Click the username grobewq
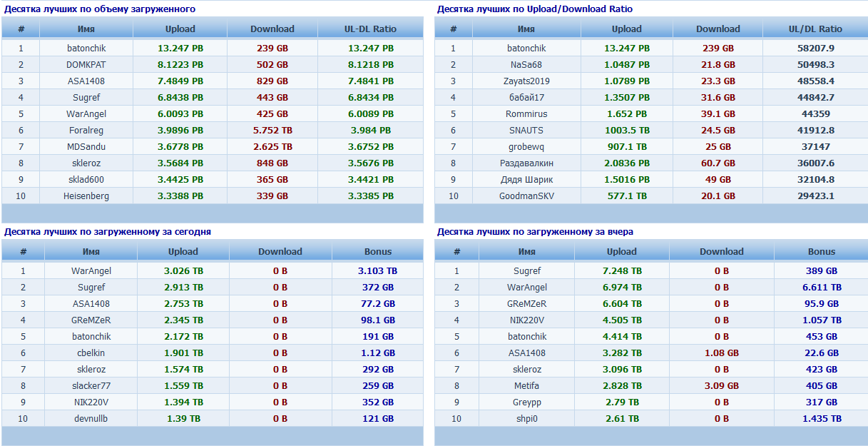 [526, 146]
